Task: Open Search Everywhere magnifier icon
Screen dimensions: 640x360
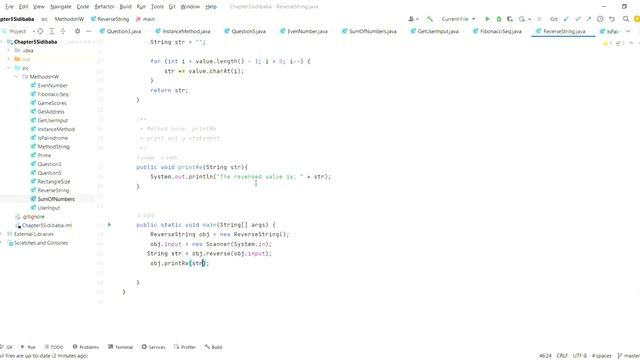Action: tap(626, 19)
